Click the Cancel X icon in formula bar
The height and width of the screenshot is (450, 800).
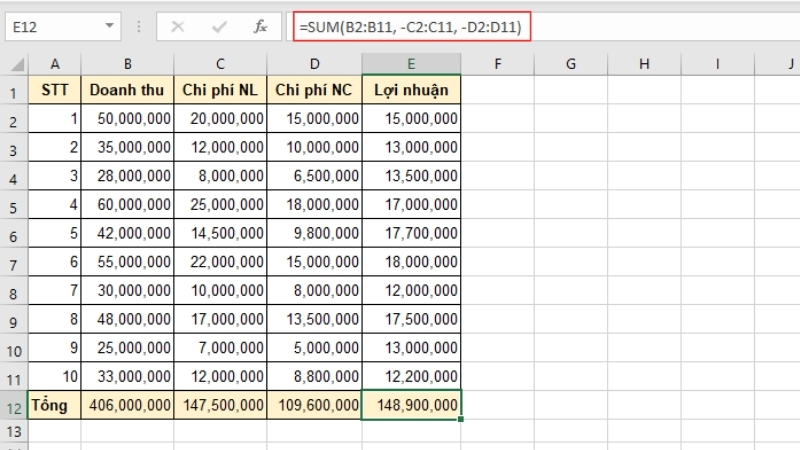(178, 27)
